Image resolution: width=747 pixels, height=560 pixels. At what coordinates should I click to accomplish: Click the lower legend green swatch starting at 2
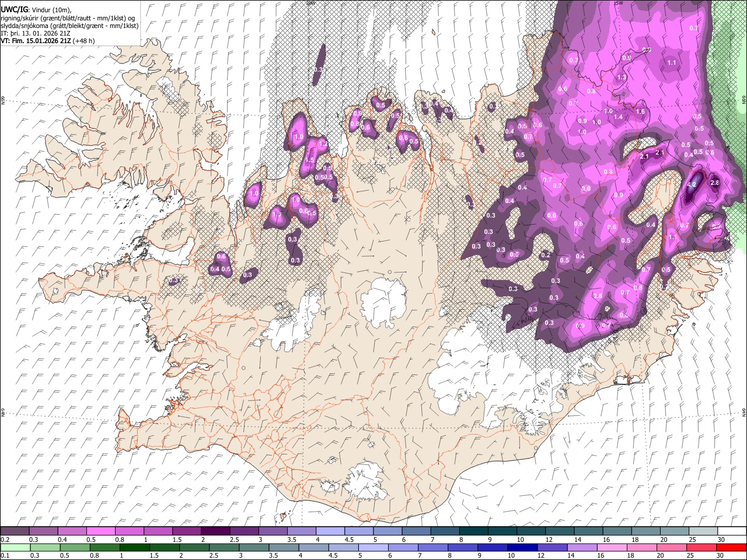pyautogui.click(x=194, y=547)
